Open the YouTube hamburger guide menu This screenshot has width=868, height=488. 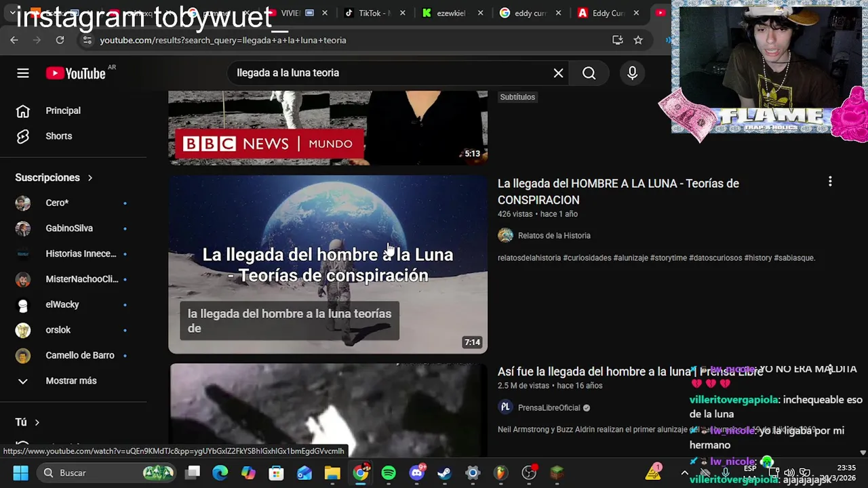tap(23, 73)
